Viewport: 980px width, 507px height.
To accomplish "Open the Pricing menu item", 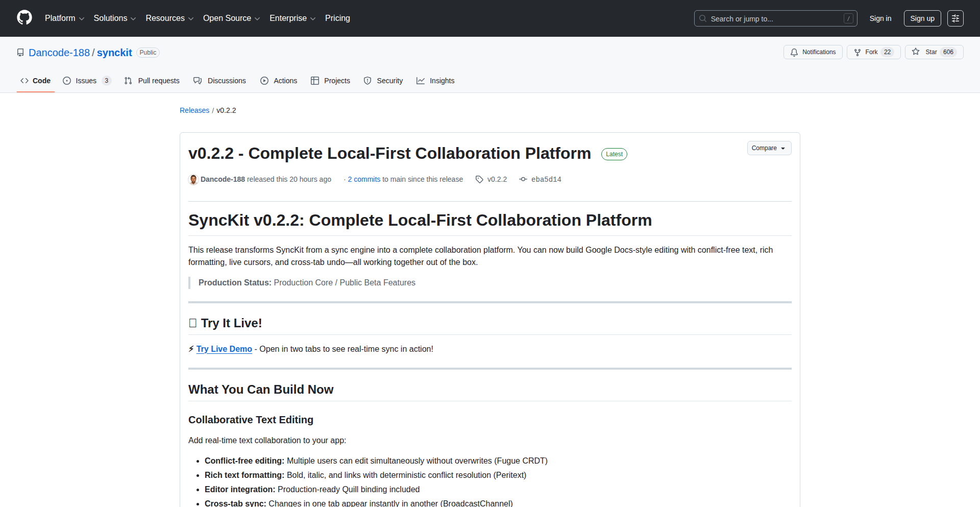I will click(x=337, y=18).
